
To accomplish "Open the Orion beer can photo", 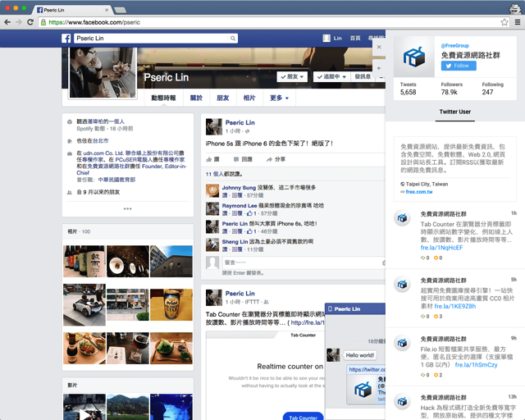I will tap(171, 305).
